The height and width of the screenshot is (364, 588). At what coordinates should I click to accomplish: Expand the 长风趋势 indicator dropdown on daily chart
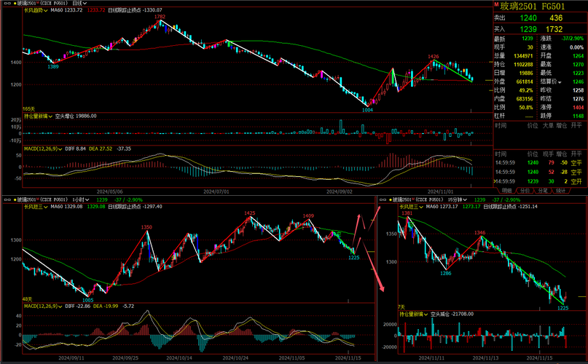click(46, 11)
